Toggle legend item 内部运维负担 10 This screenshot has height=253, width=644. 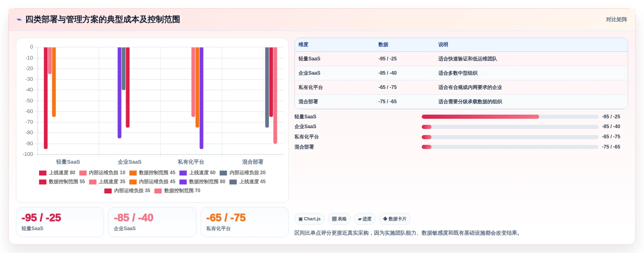tap(102, 173)
